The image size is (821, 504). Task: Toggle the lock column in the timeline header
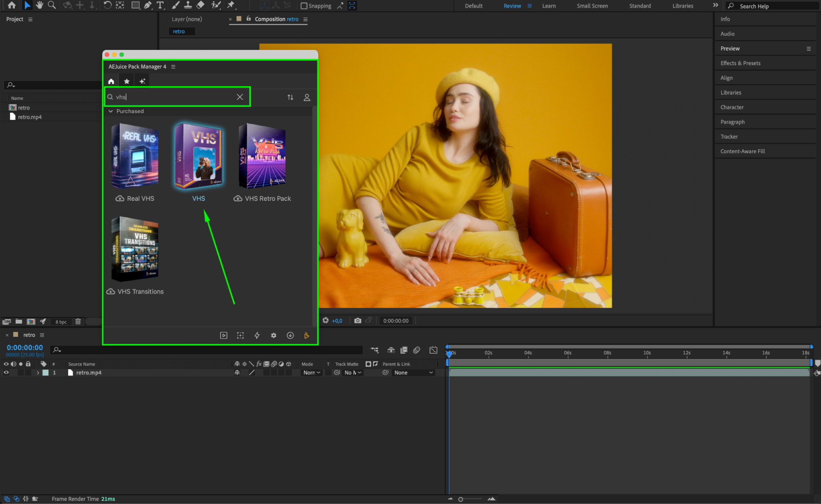coord(28,364)
